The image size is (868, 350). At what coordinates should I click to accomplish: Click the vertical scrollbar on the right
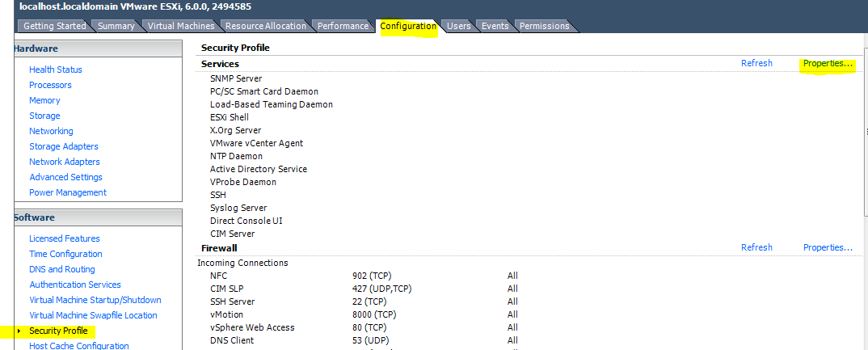point(866,131)
